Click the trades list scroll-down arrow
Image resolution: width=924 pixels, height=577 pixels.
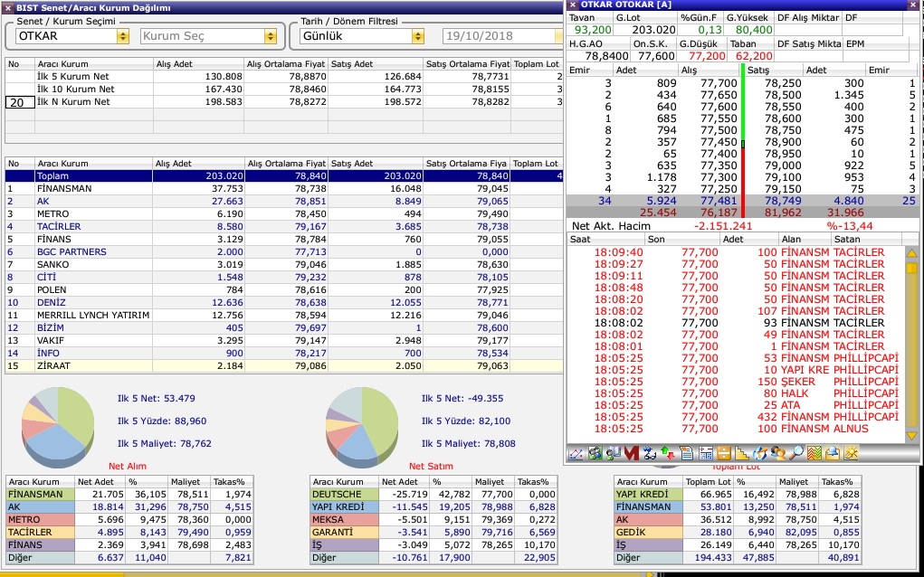pos(911,436)
